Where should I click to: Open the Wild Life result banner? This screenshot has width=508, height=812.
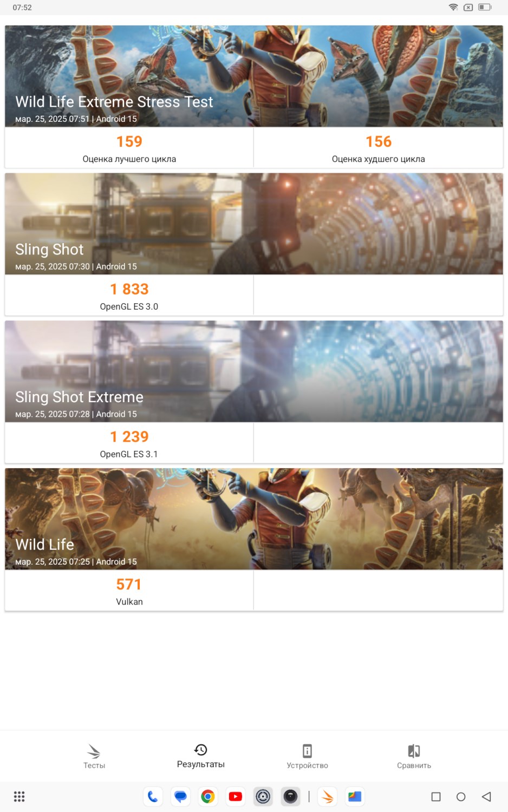coord(254,519)
